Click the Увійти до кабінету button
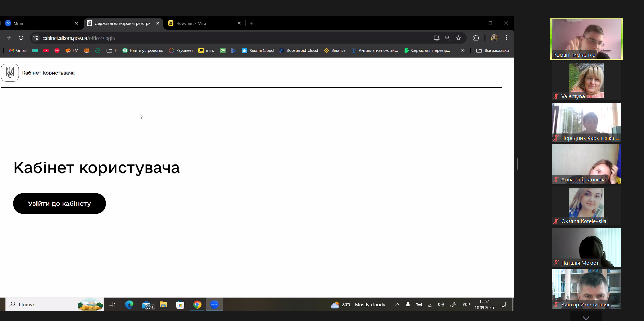The image size is (644, 321). [x=59, y=203]
